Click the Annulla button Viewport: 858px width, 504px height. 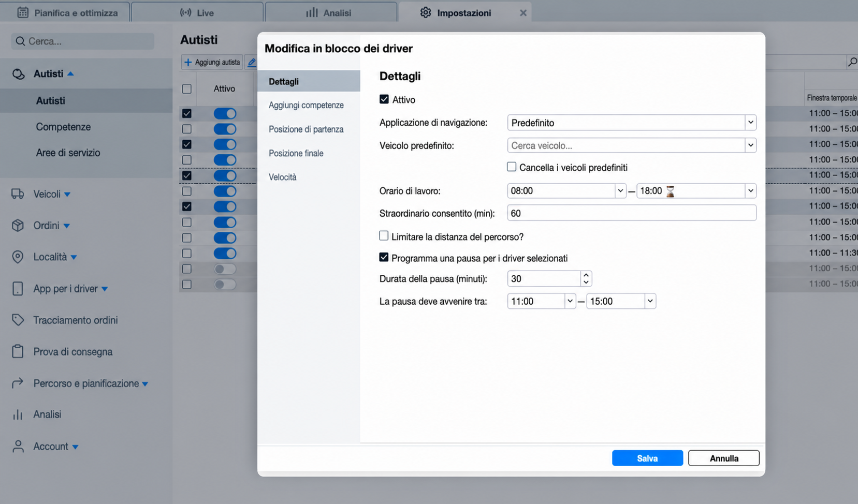coord(724,458)
